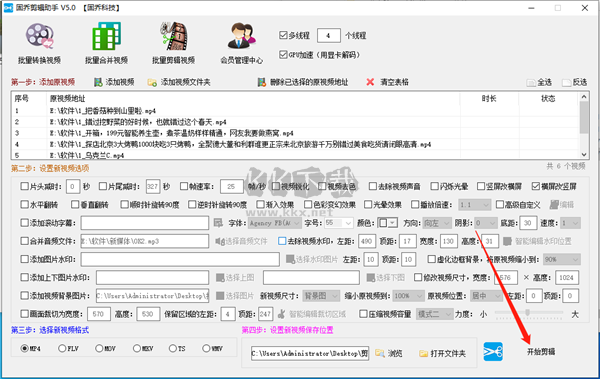Click 删除已选择的原视频地址 icon

(x=262, y=82)
